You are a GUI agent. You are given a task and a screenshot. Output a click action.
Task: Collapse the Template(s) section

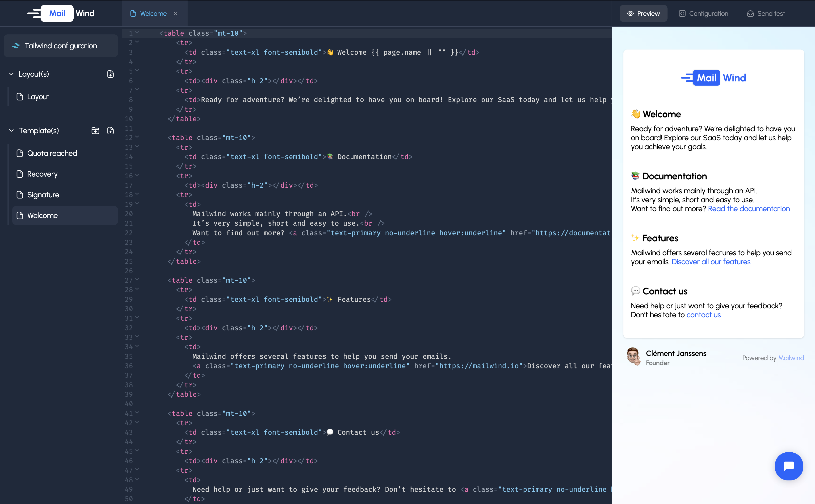tap(11, 131)
